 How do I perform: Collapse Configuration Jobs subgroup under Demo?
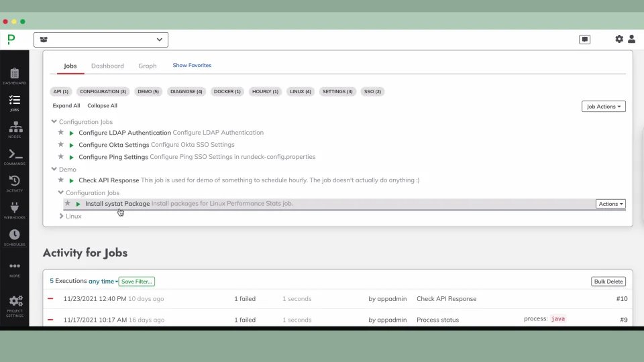[61, 192]
